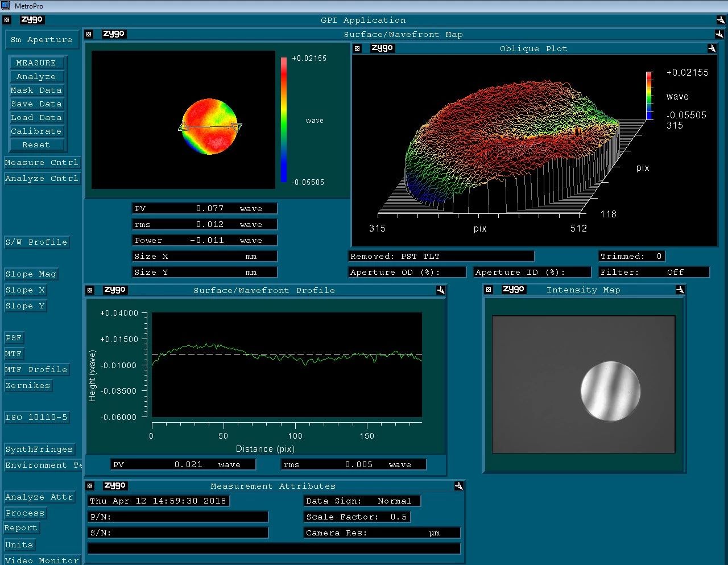Click the GPI Application window menu box icon
Image resolution: width=728 pixels, height=565 pixels.
(x=7, y=20)
